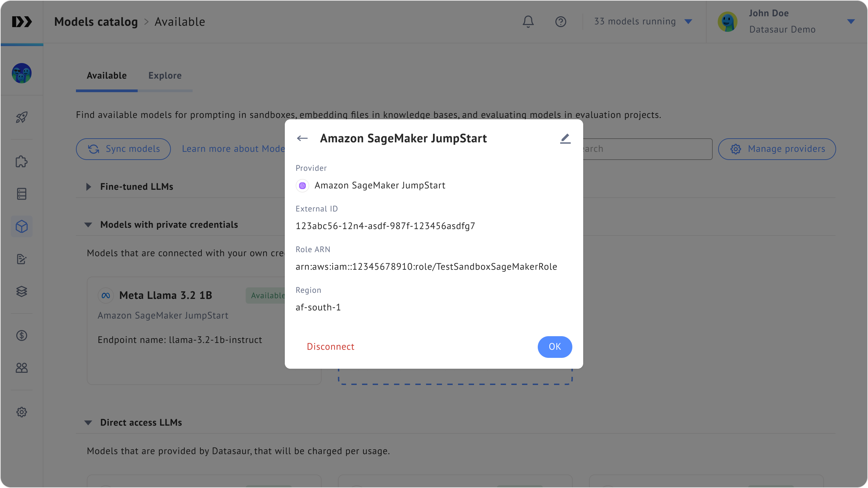Open the dollar billing sidebar icon
Image resolution: width=868 pixels, height=488 pixels.
(x=22, y=335)
